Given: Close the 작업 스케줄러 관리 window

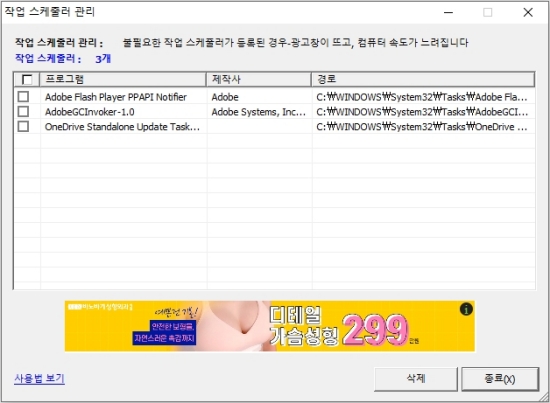Looking at the screenshot, I should coord(528,12).
